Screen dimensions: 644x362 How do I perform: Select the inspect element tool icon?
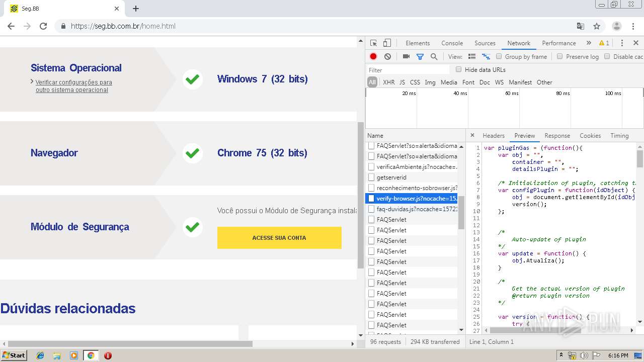point(373,43)
